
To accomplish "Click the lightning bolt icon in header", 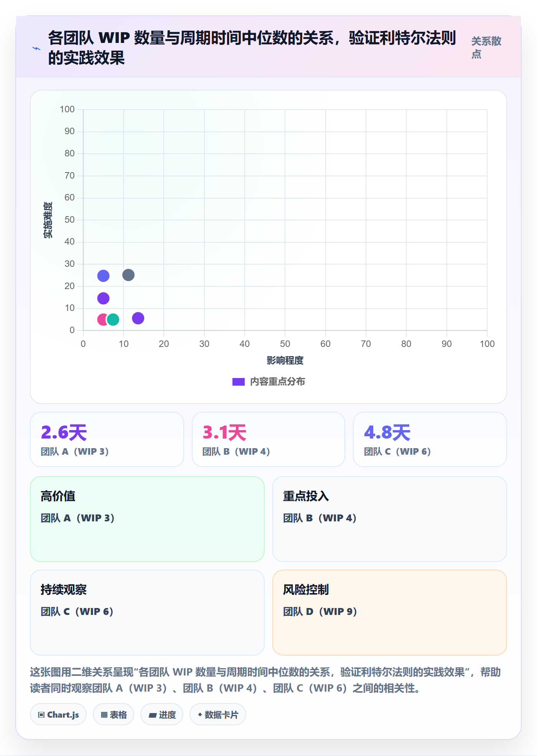I will [x=36, y=49].
